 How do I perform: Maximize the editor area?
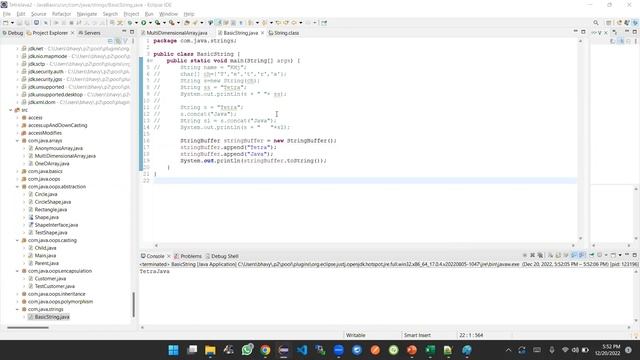point(583,32)
